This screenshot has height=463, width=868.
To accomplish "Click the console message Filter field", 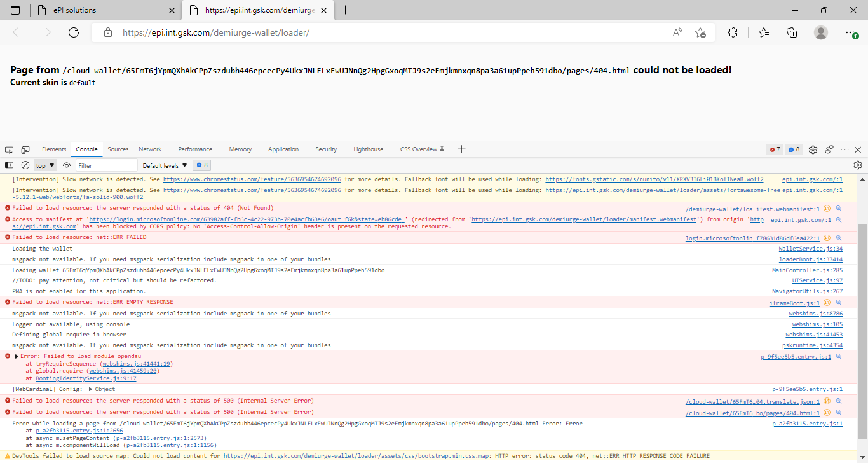I will click(106, 165).
